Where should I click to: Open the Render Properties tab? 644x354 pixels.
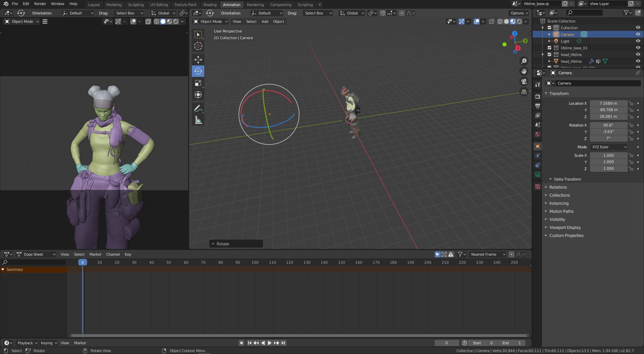537,96
